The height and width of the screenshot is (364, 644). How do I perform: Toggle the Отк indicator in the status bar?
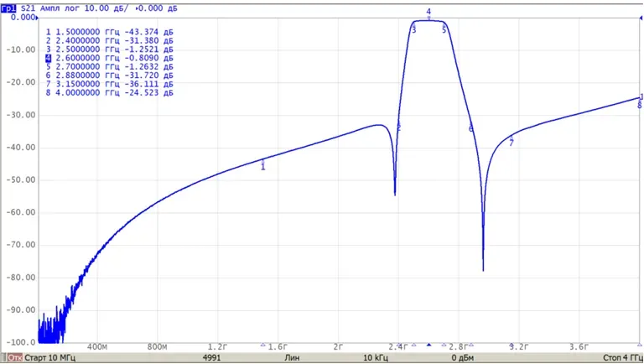point(14,358)
